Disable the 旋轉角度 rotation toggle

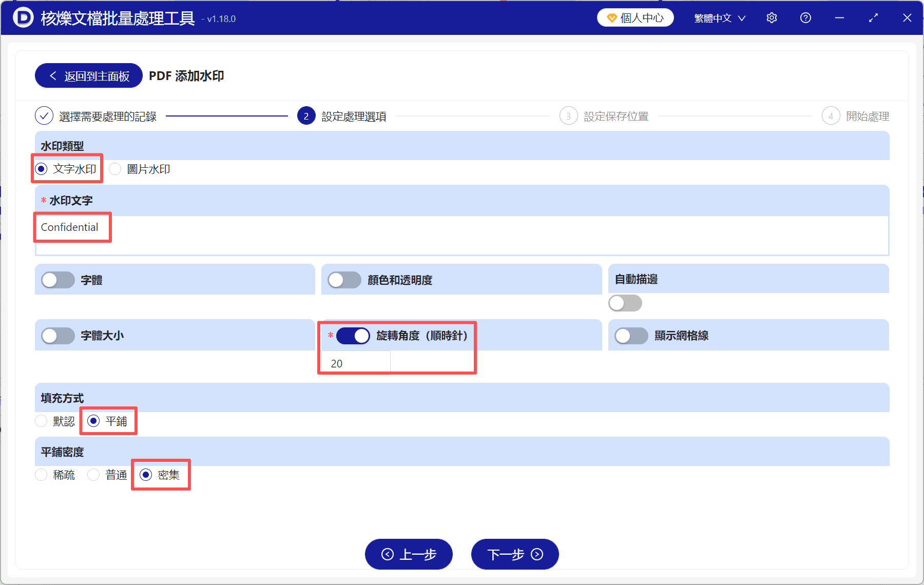pos(353,336)
